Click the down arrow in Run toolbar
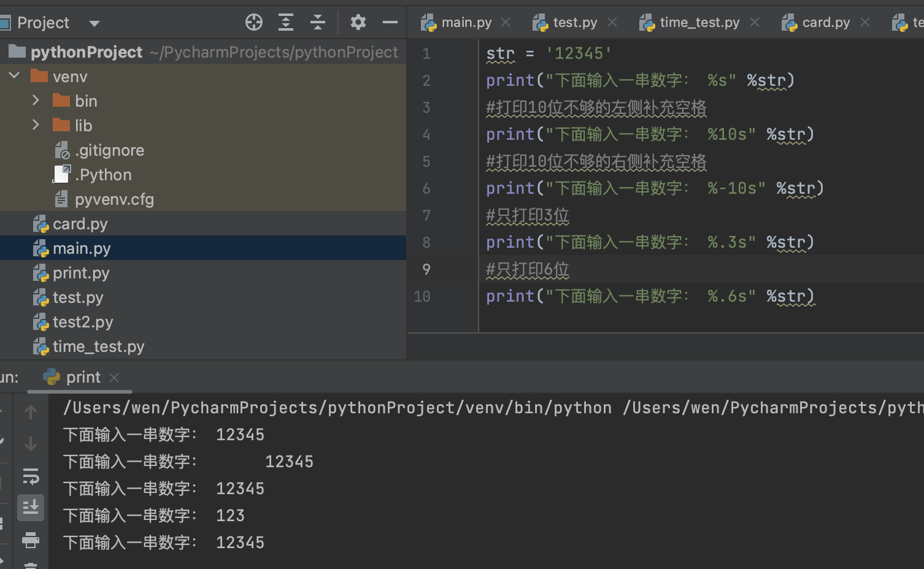Viewport: 924px width, 569px height. click(31, 443)
